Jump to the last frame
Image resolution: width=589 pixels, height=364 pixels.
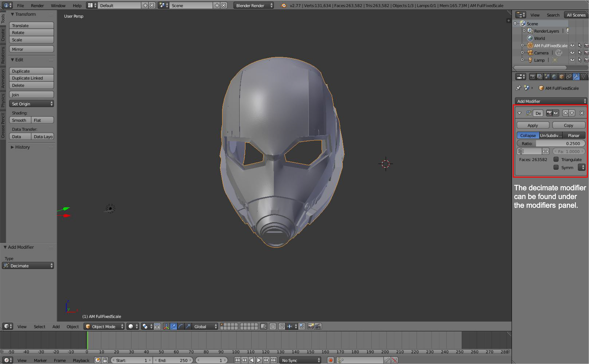coord(274,360)
